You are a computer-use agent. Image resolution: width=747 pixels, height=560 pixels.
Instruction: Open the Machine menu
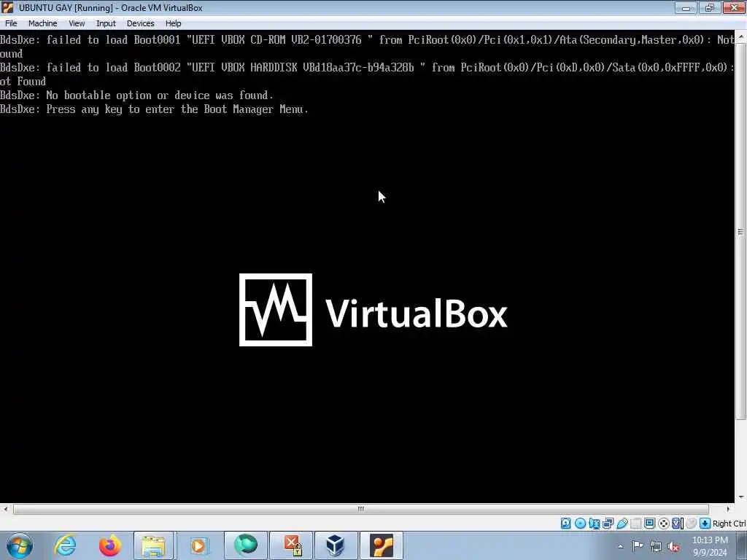tap(42, 23)
